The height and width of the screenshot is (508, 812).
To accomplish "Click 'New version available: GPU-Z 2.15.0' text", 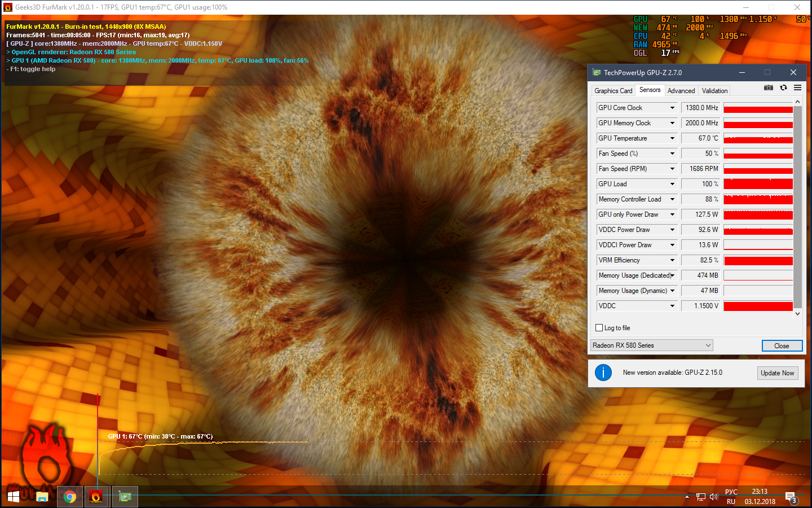I will [x=673, y=373].
